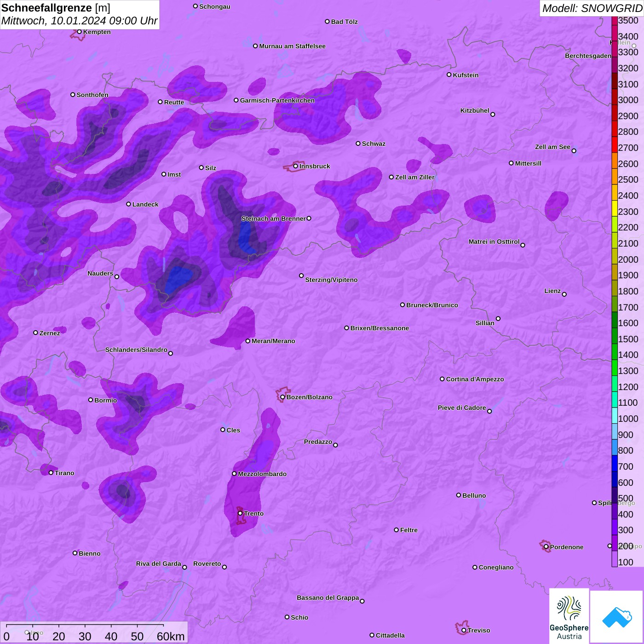Viewport: 644px width, 644px height.
Task: Click the Feltre marker dot
Action: [x=396, y=530]
